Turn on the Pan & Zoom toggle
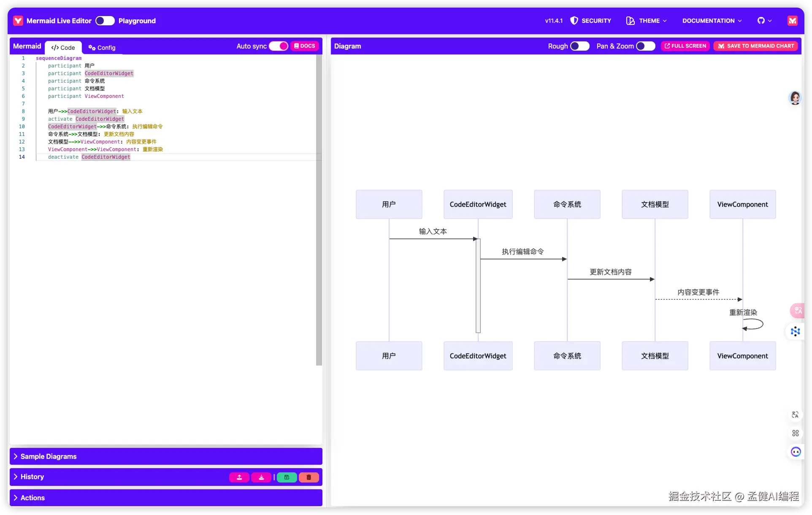812x515 pixels. pos(645,46)
